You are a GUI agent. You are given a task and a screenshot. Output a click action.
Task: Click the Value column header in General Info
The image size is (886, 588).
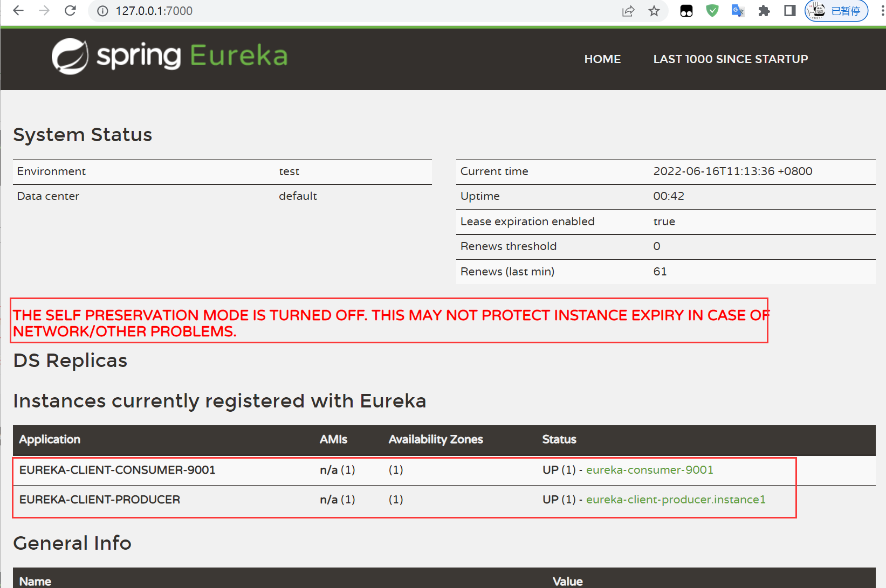coord(568,582)
